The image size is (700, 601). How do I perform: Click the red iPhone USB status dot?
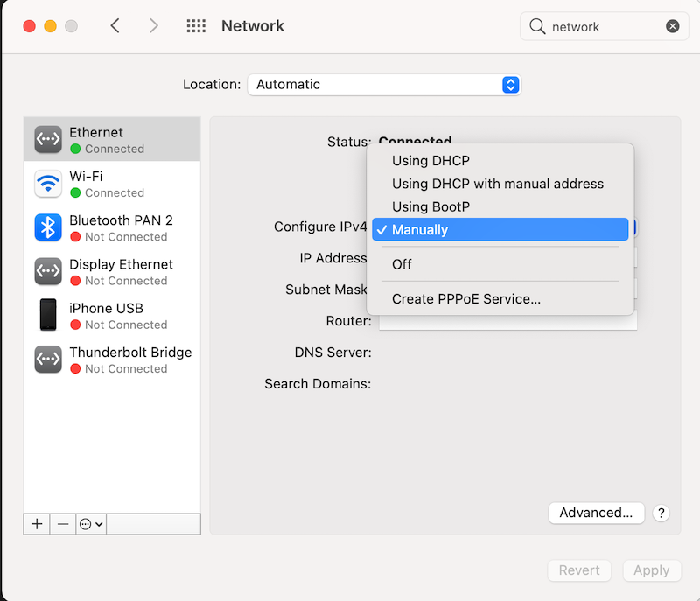pyautogui.click(x=75, y=325)
